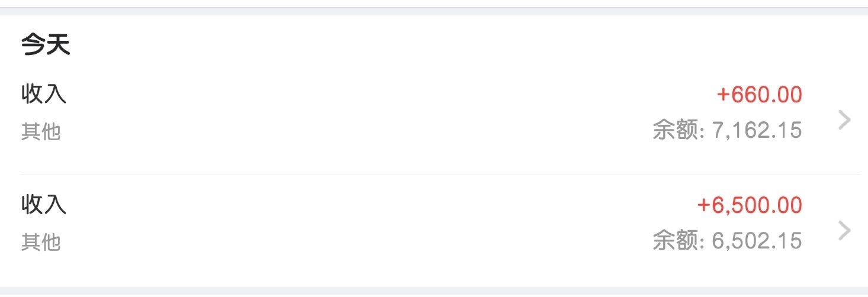Screen dimensions: 868x297
Task: Open the +6,500.00 transaction chevron arrow
Action: click(x=845, y=231)
